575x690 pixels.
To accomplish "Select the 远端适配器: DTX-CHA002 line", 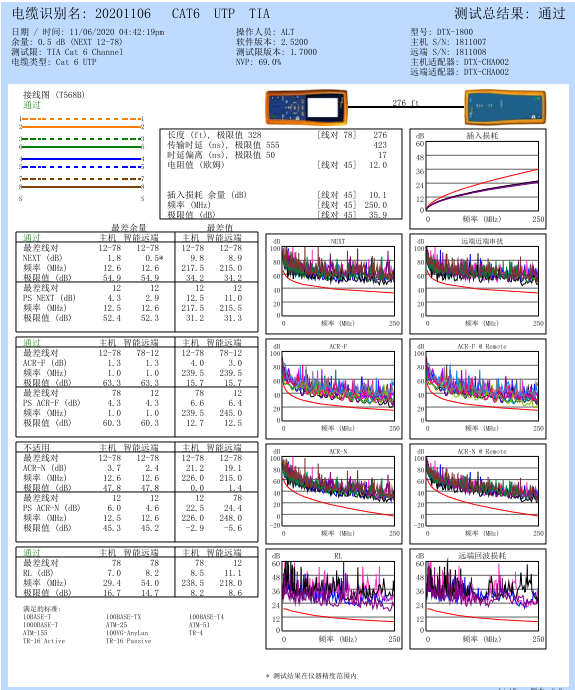I will click(460, 72).
